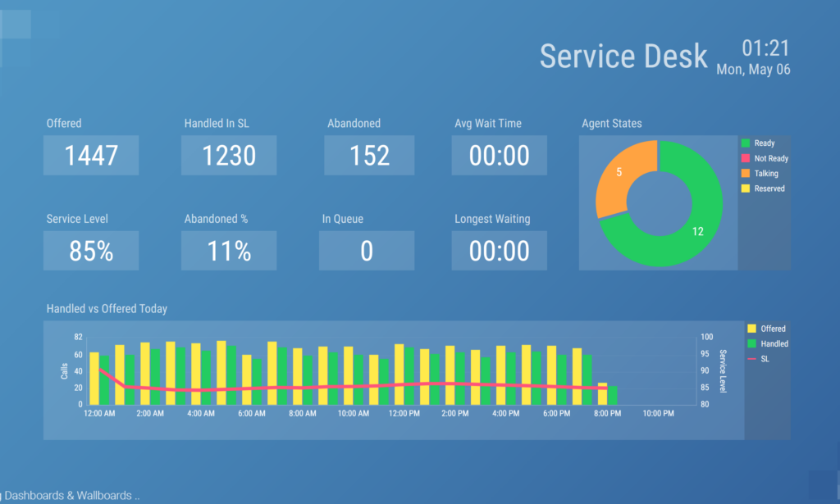Image resolution: width=840 pixels, height=504 pixels.
Task: Open the Service Level 85% tile
Action: [91, 251]
